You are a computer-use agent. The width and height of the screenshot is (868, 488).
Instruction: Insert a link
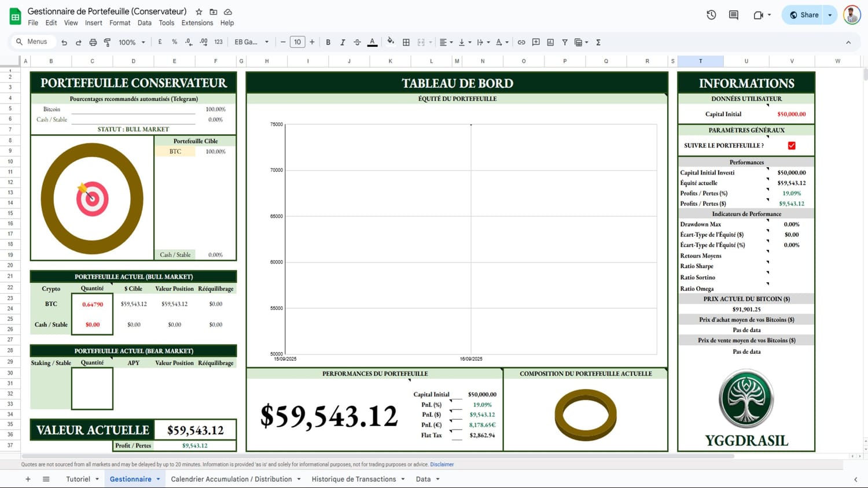521,42
